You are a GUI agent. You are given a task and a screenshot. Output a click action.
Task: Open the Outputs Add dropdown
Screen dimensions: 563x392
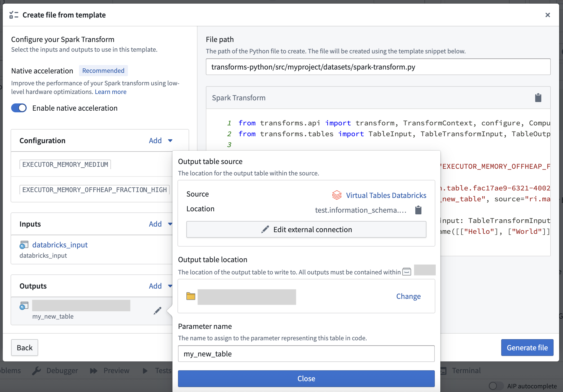(160, 286)
